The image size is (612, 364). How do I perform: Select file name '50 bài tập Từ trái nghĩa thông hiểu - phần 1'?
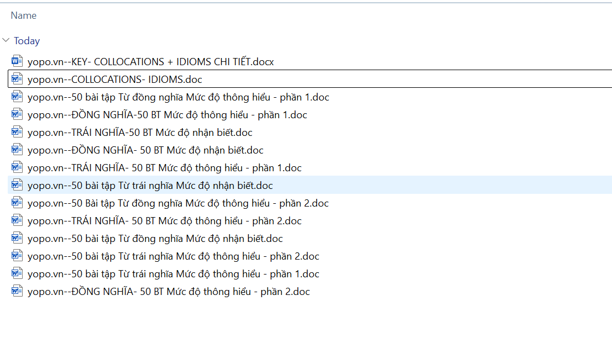[173, 274]
